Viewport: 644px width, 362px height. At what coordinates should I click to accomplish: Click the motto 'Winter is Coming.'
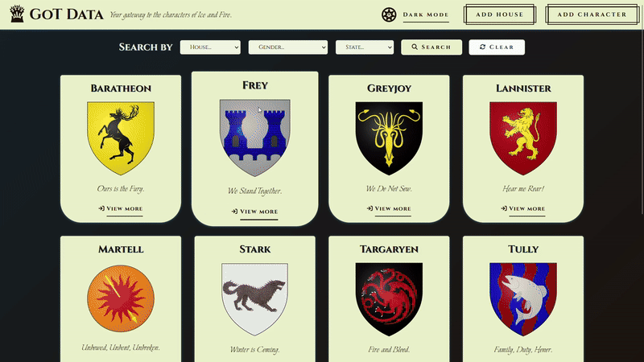[254, 350]
